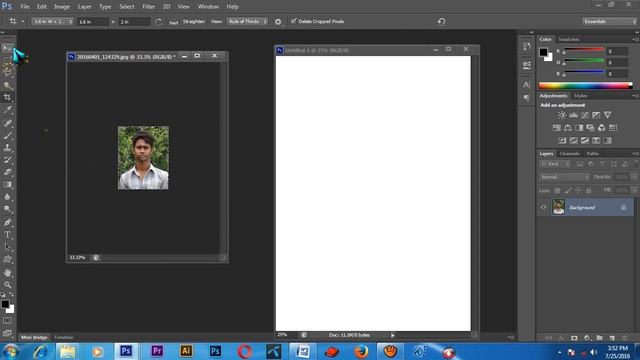This screenshot has width=640, height=360.
Task: Select the Brush tool
Action: [7, 135]
